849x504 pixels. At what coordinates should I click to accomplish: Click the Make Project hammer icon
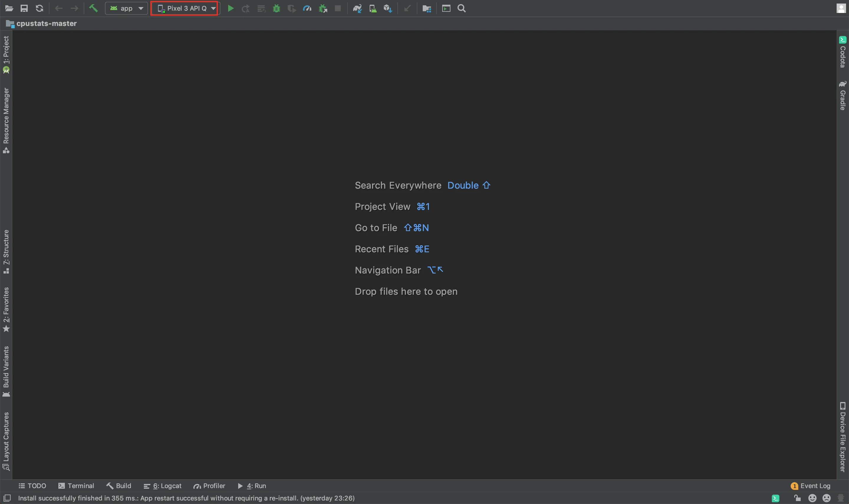pyautogui.click(x=93, y=9)
